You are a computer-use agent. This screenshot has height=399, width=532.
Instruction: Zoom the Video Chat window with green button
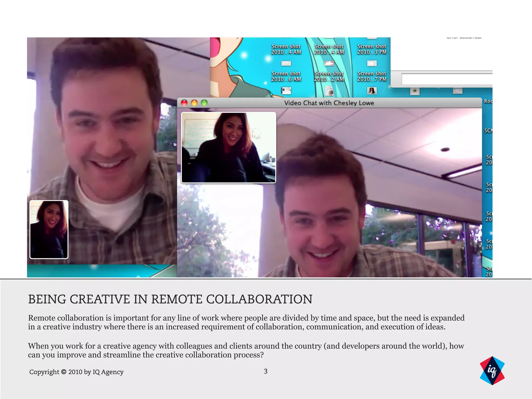coord(204,103)
